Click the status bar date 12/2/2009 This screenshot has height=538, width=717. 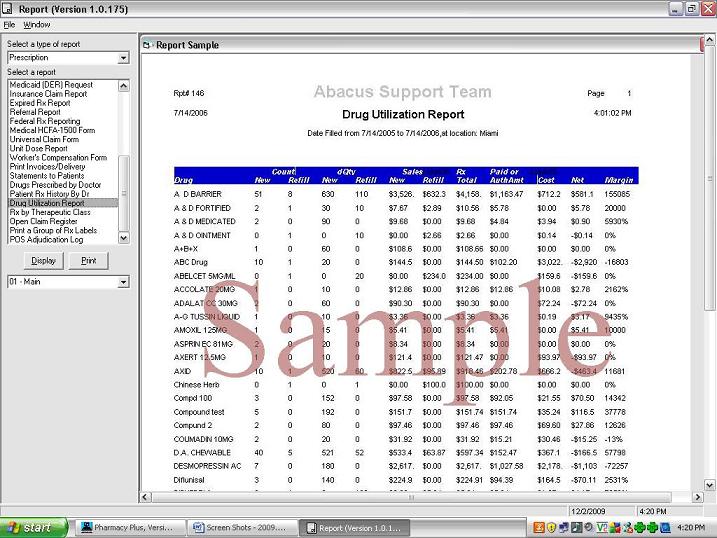click(x=588, y=511)
